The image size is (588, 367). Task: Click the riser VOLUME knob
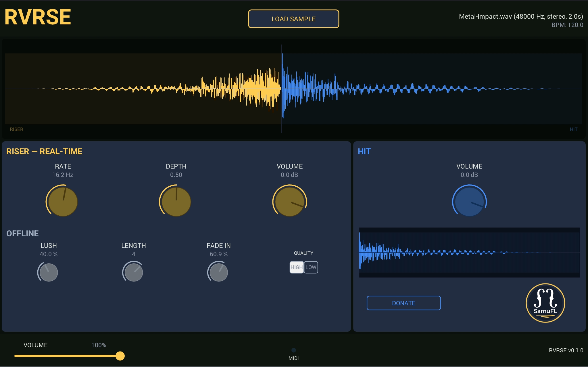[x=290, y=201]
